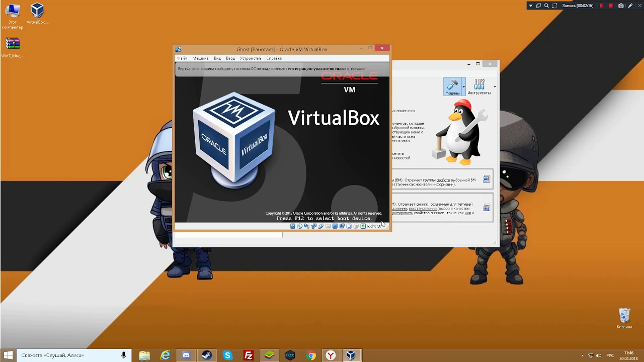
Task: Click the РУС language indicator
Action: coord(610,355)
